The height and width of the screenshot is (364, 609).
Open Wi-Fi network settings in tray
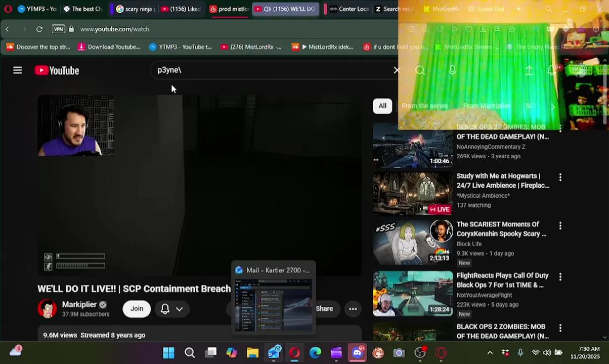[x=535, y=353]
